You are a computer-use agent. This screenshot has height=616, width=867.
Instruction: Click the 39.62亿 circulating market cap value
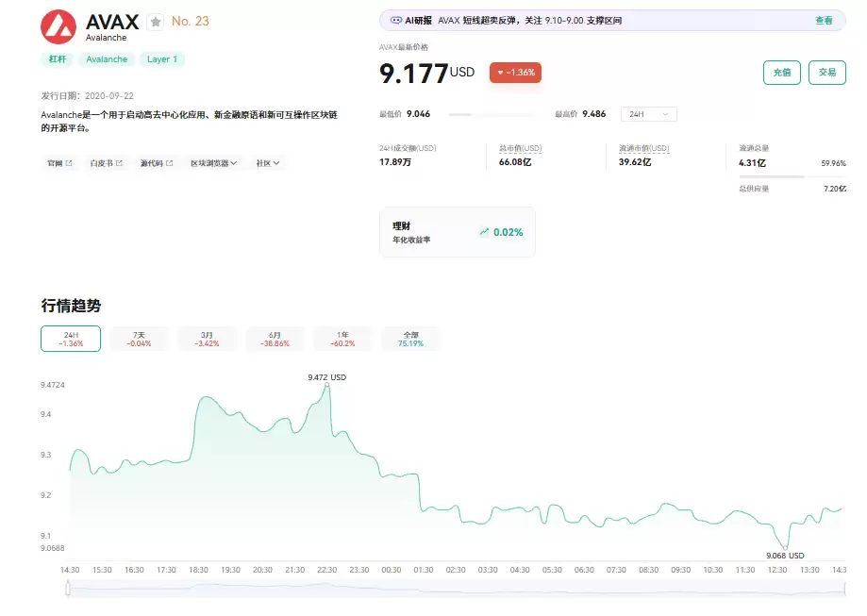635,162
